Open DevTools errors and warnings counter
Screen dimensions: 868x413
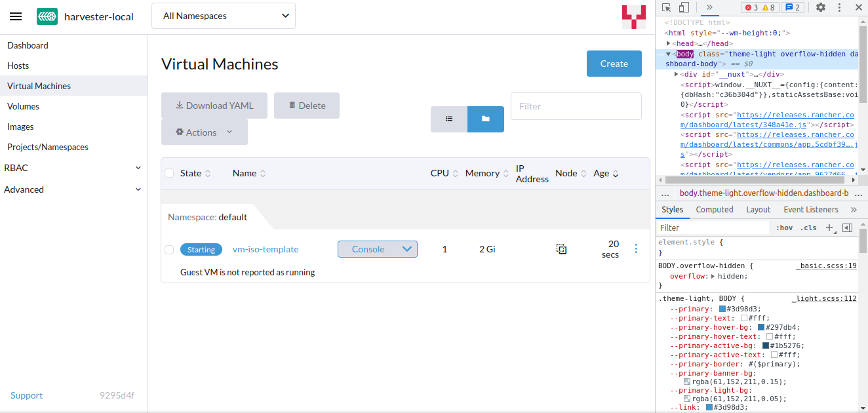click(759, 8)
